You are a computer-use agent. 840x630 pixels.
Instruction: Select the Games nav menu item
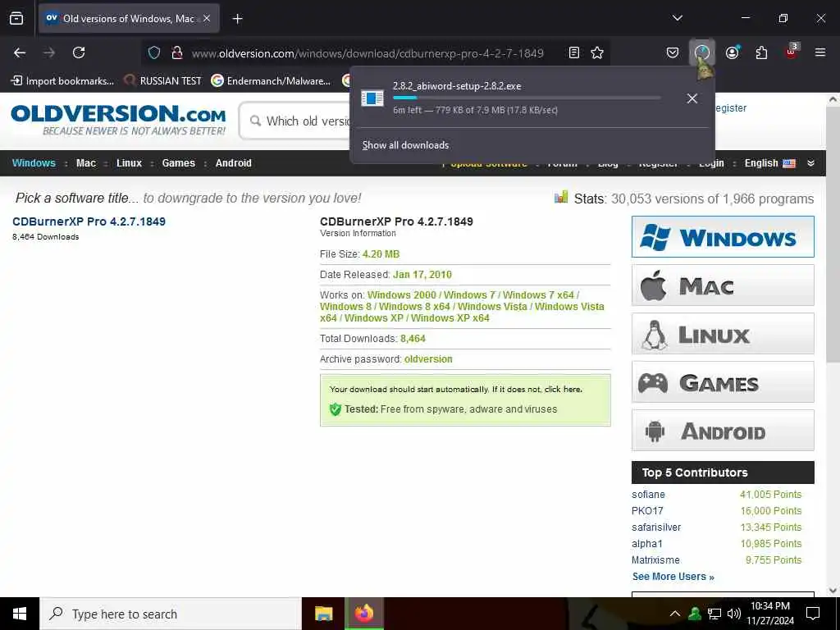178,163
